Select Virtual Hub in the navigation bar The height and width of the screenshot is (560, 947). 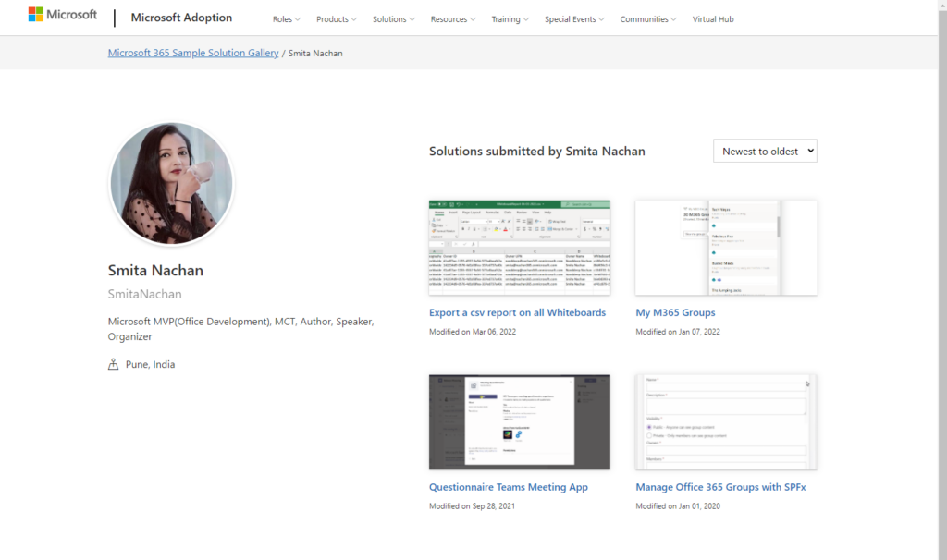tap(712, 18)
